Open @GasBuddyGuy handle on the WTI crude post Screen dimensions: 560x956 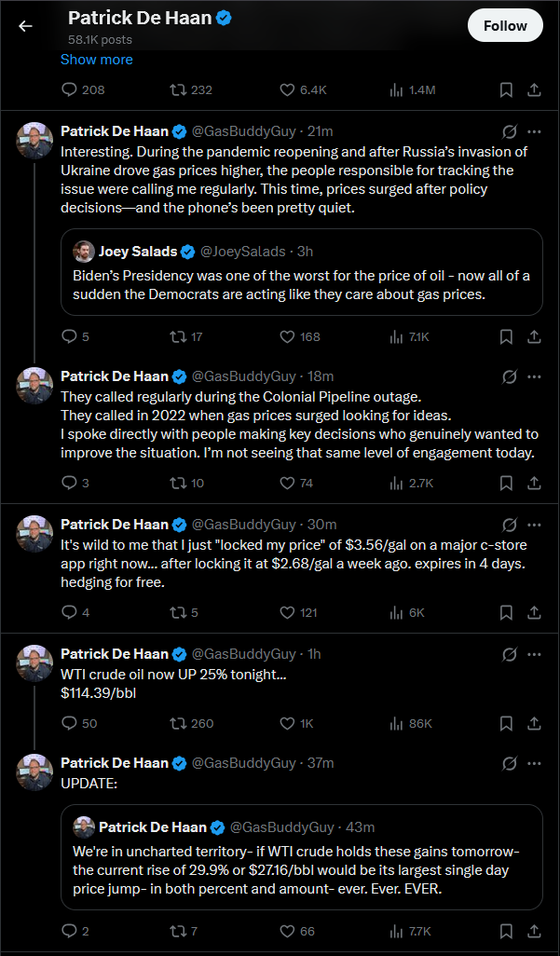coord(244,653)
